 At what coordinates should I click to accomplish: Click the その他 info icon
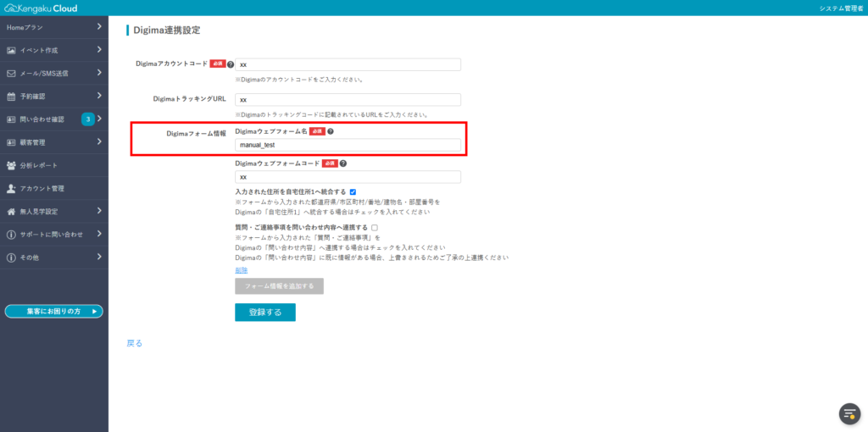tap(11, 258)
